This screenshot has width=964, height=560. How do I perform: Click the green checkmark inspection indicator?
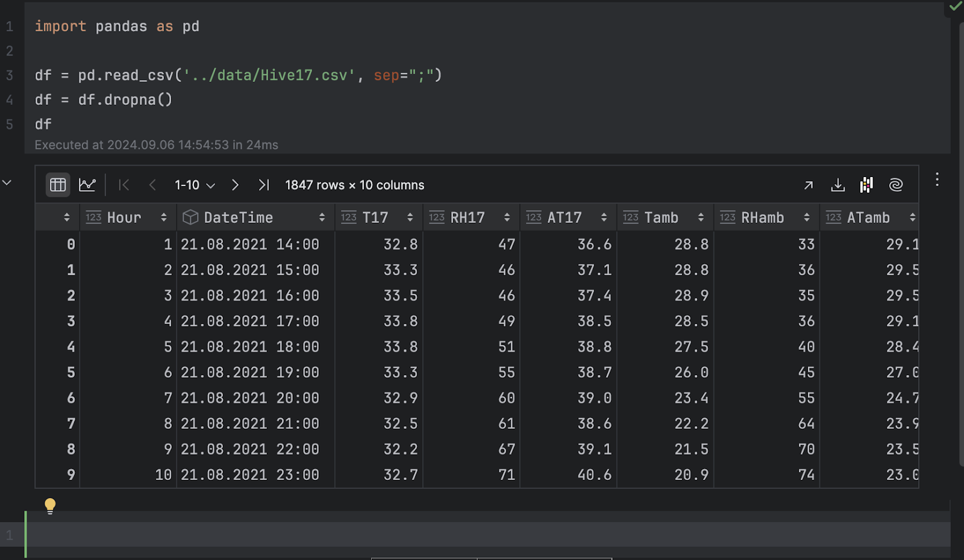click(956, 7)
